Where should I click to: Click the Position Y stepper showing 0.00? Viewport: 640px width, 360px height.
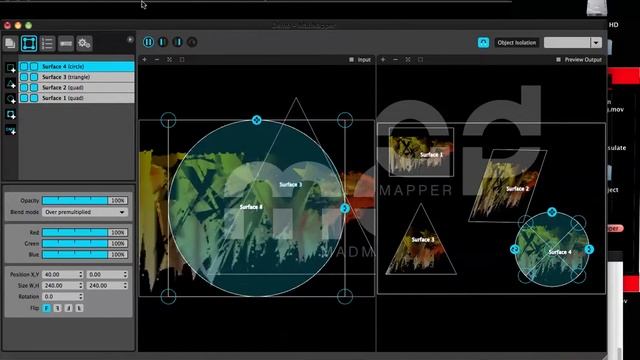click(107, 274)
